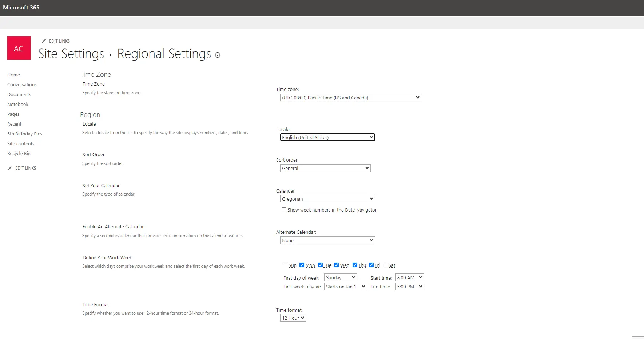Disable the Fri work week day
The width and height of the screenshot is (644, 339).
tap(371, 265)
